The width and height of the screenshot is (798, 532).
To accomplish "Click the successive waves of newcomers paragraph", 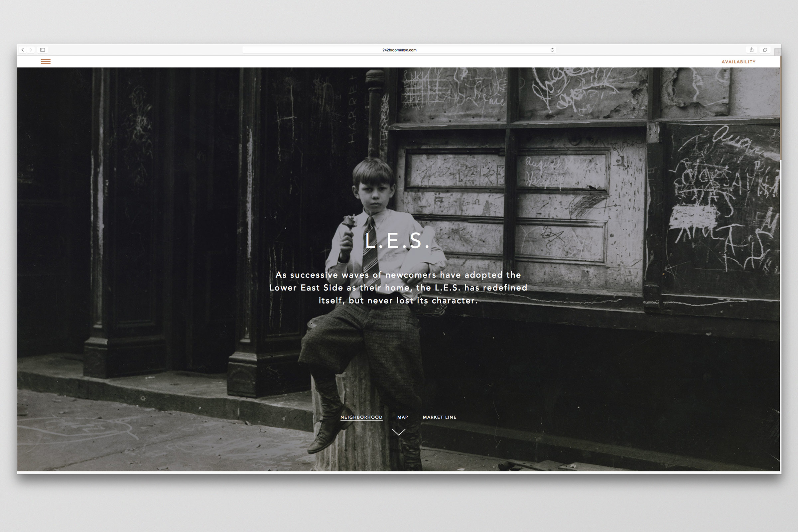I will tap(398, 287).
